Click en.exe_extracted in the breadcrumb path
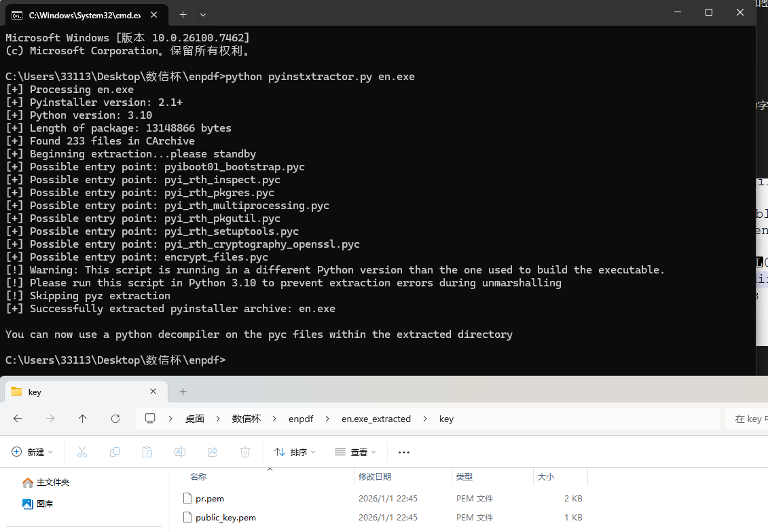The height and width of the screenshot is (532, 768). 376,419
